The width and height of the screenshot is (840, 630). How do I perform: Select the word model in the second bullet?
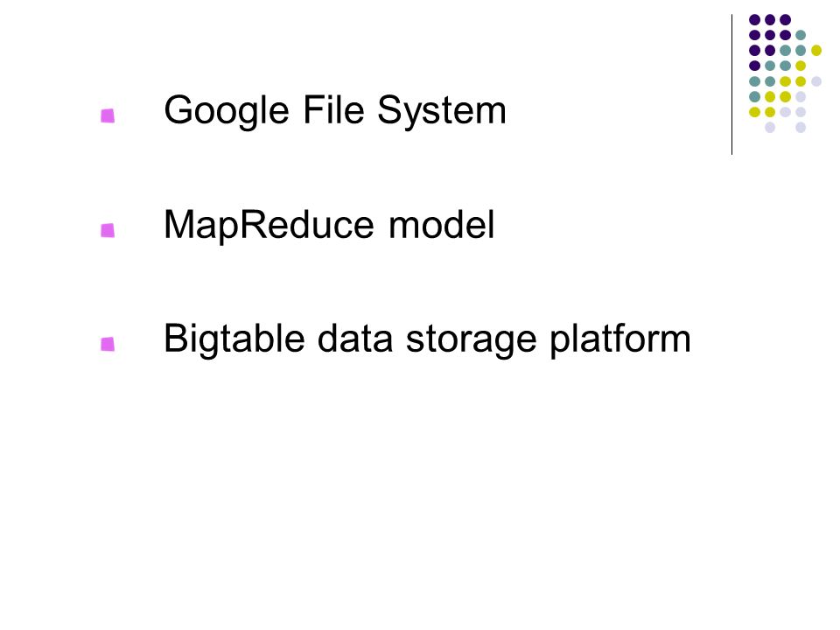point(441,224)
